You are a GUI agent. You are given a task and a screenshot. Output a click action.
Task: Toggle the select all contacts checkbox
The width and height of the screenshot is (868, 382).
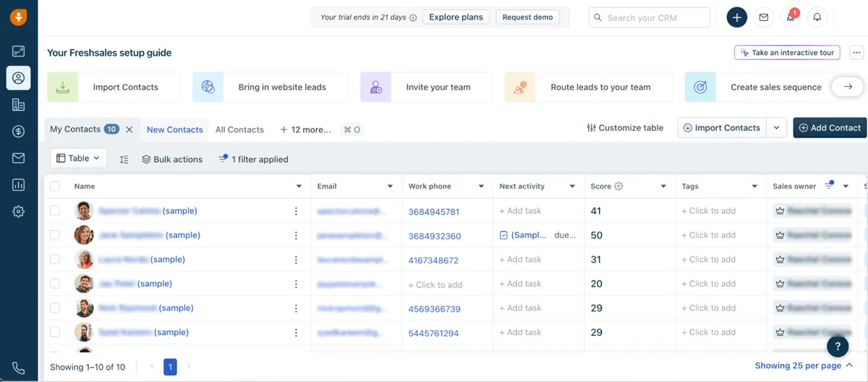[x=55, y=186]
